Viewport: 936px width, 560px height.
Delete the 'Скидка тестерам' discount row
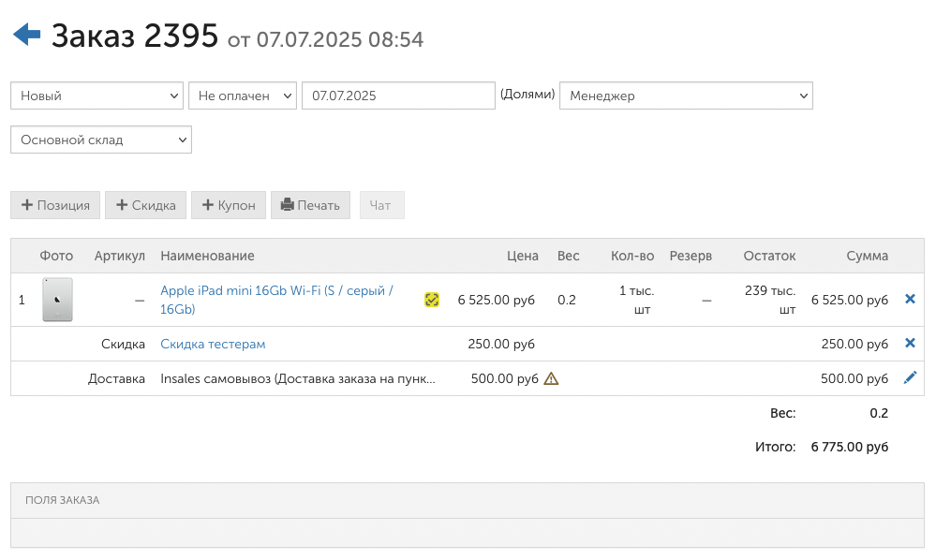tap(910, 344)
